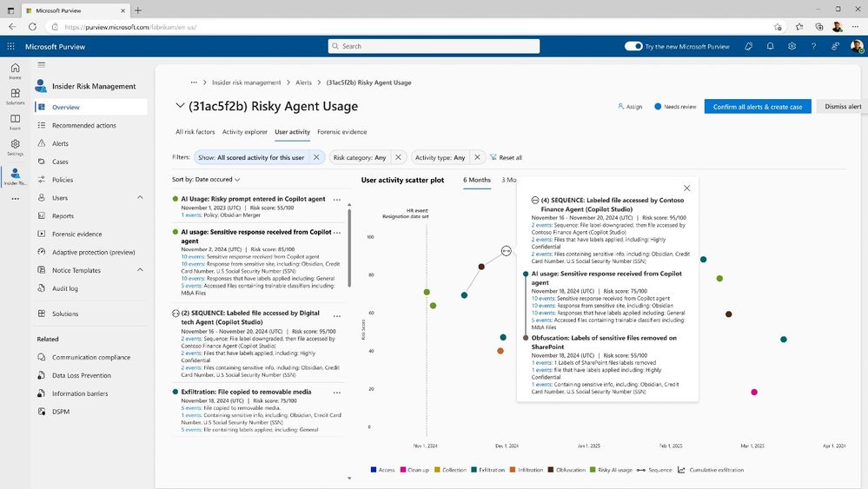Click Reset all filters

pyautogui.click(x=506, y=158)
